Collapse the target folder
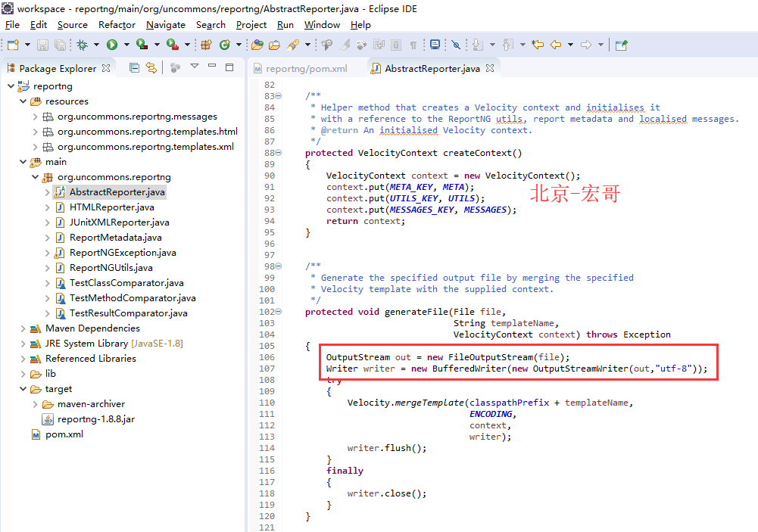This screenshot has height=532, width=758. 23,389
